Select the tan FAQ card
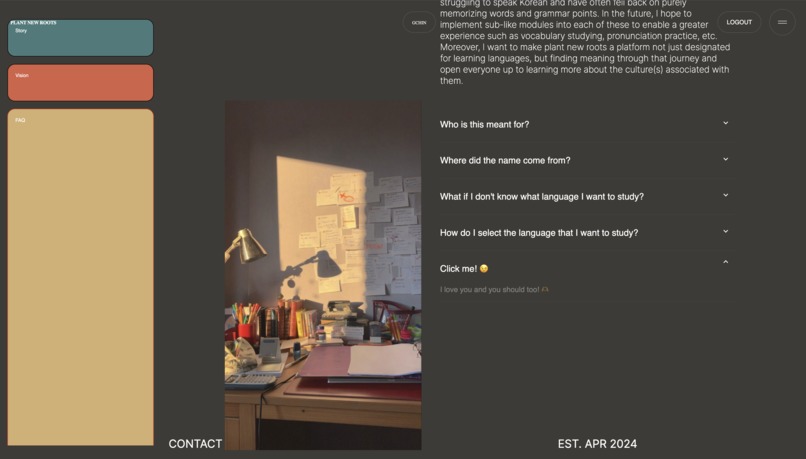 tap(81, 277)
